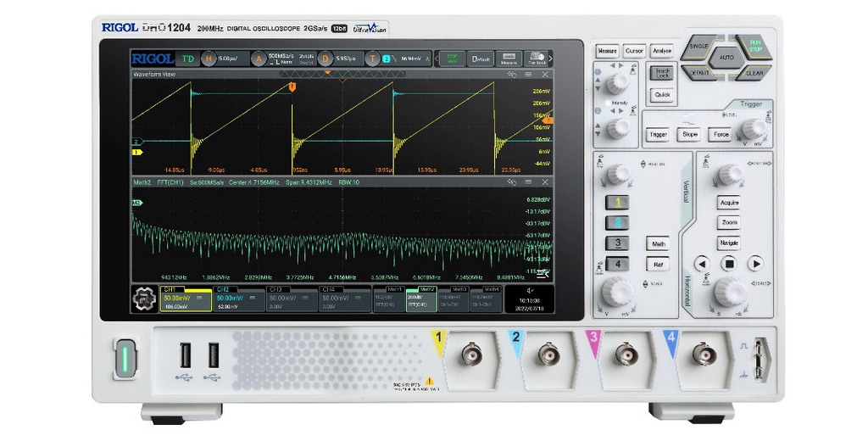
Task: Close the Math2 FFT window
Action: point(545,182)
